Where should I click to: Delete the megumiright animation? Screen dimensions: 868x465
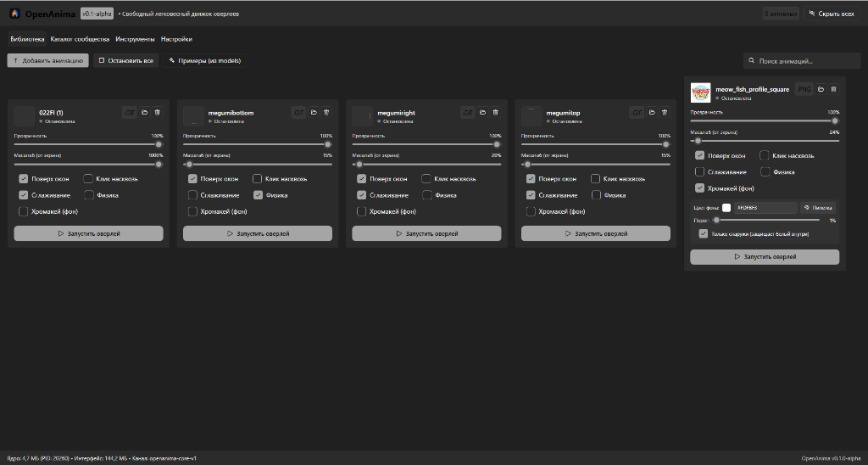(495, 113)
